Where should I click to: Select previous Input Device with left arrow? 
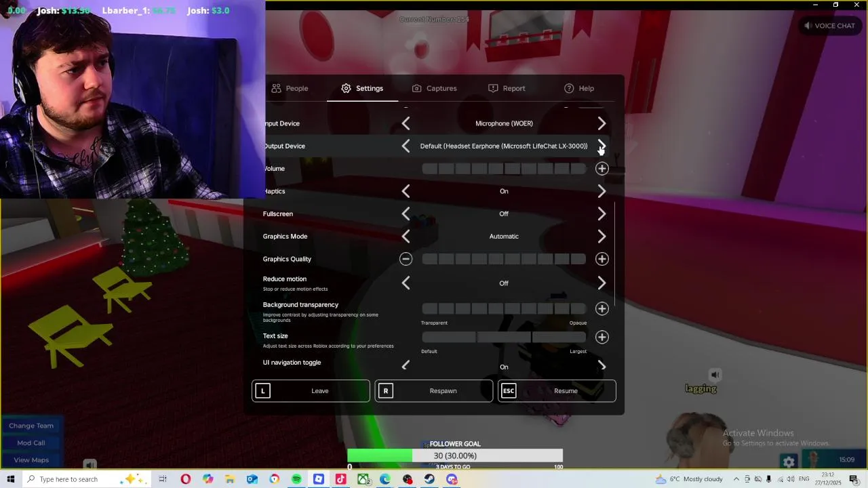[406, 123]
